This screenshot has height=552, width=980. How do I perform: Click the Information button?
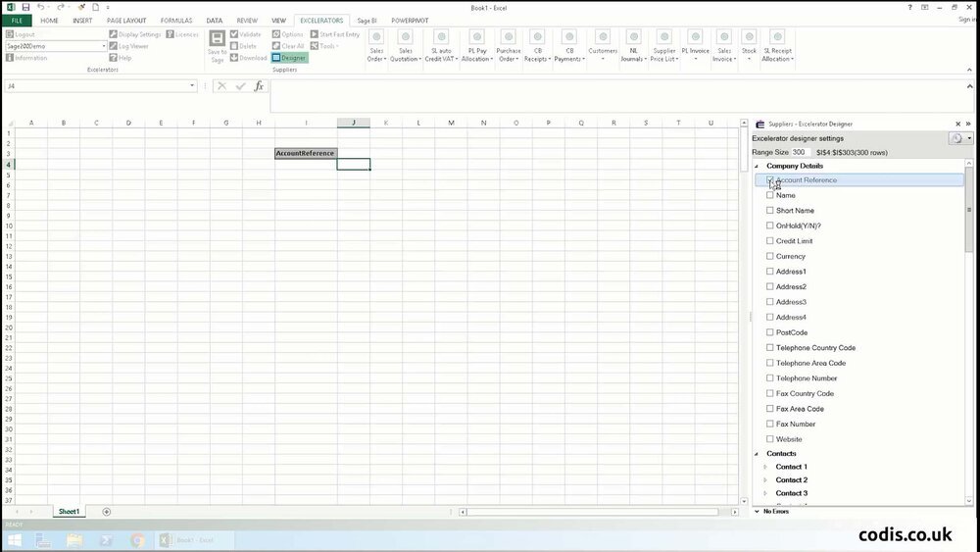click(x=26, y=58)
